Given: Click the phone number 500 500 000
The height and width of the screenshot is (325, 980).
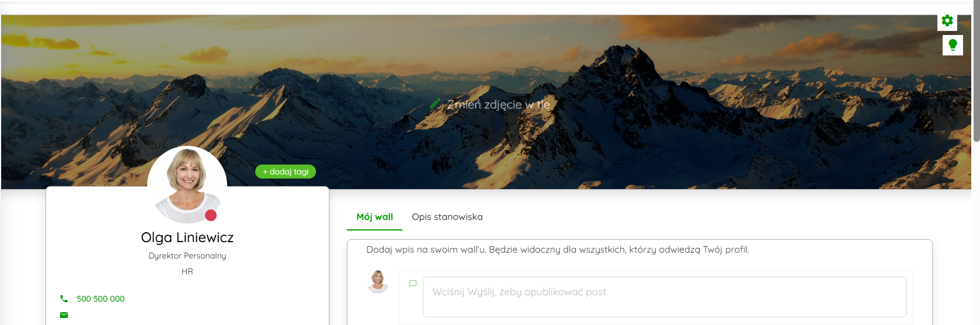Looking at the screenshot, I should 100,299.
